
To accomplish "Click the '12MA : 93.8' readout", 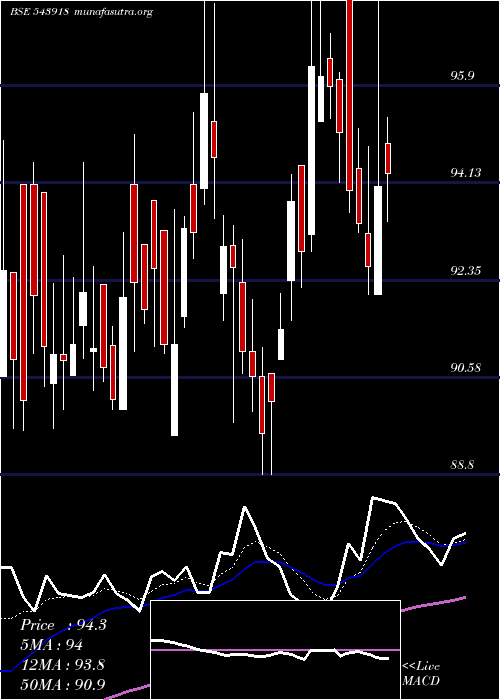I will pyautogui.click(x=62, y=664).
